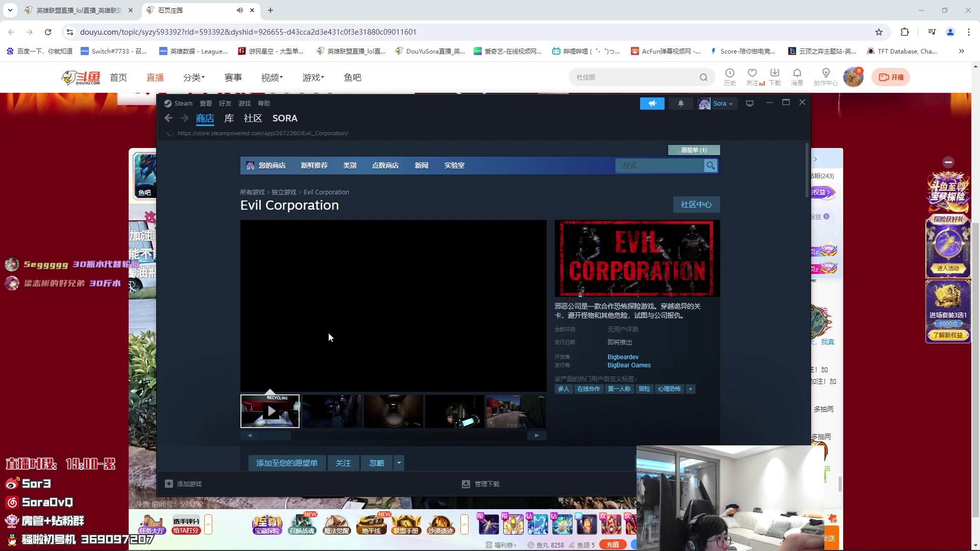Click 添加游戏 plus icon in Steam footer
Viewport: 980px width, 551px height.
pos(169,484)
